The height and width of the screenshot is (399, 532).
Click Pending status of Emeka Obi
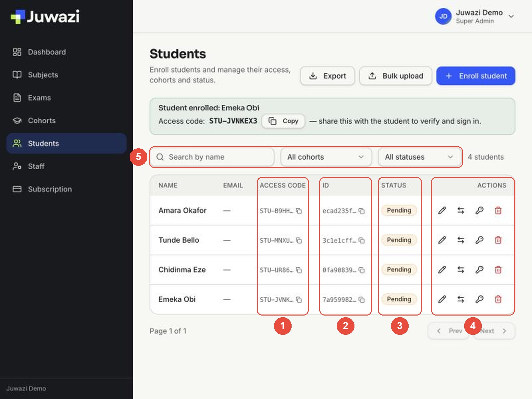[399, 299]
